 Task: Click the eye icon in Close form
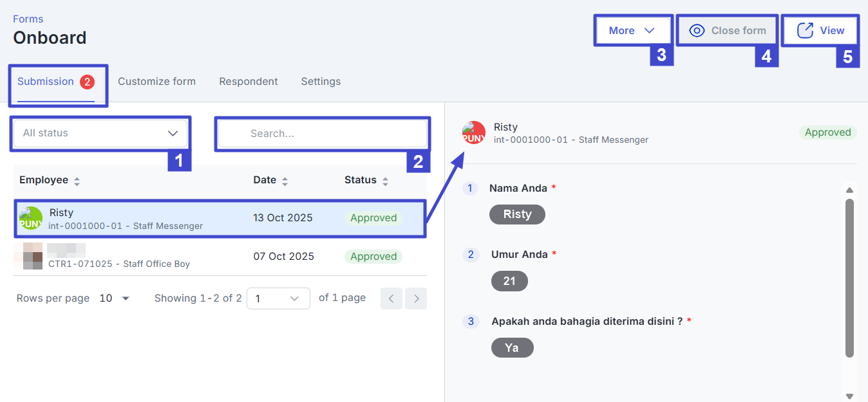click(697, 31)
